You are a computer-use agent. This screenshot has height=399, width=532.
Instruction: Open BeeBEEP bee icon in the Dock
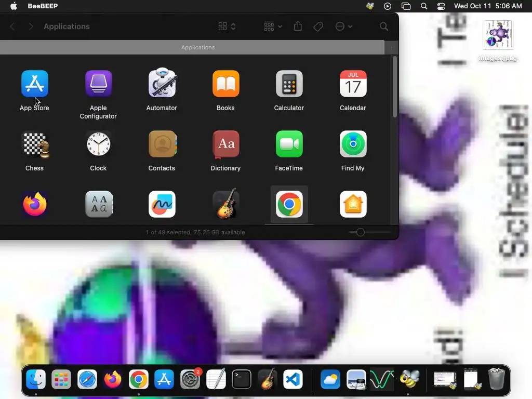409,379
